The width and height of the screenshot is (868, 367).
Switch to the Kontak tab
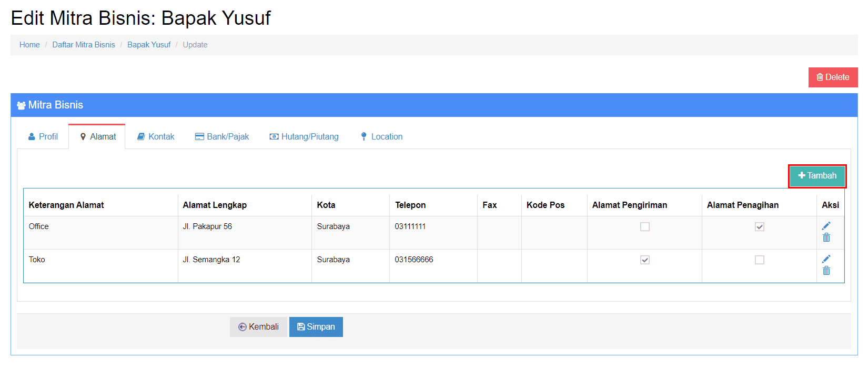tap(156, 137)
